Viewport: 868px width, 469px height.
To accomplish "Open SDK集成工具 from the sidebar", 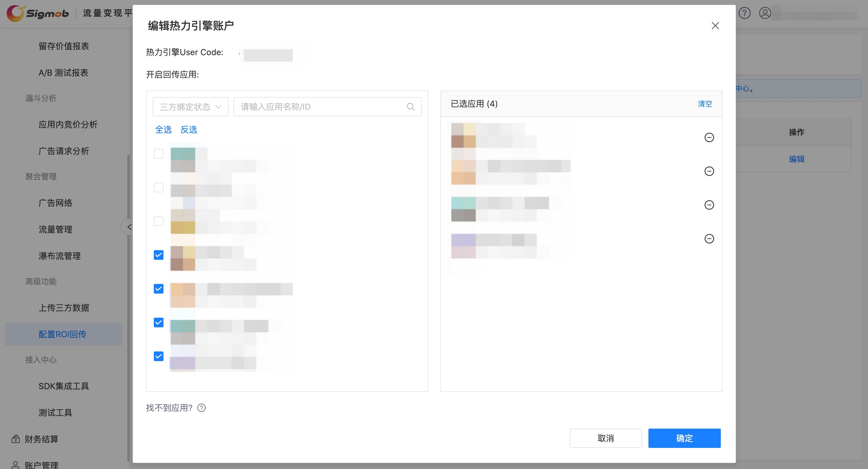I will pyautogui.click(x=63, y=386).
